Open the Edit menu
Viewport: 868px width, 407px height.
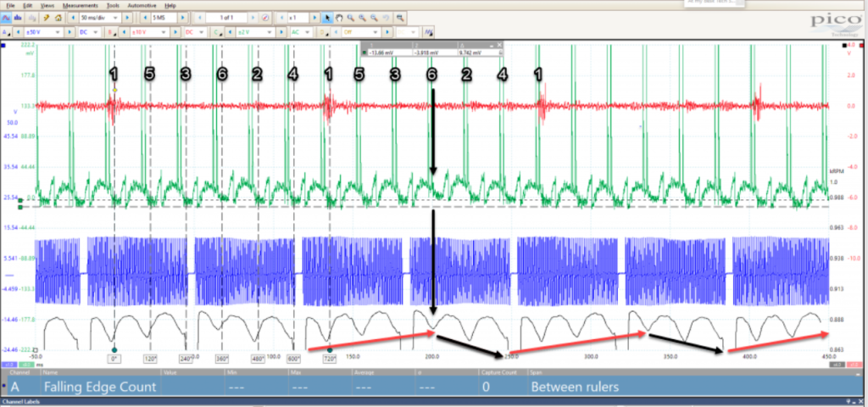pos(28,6)
